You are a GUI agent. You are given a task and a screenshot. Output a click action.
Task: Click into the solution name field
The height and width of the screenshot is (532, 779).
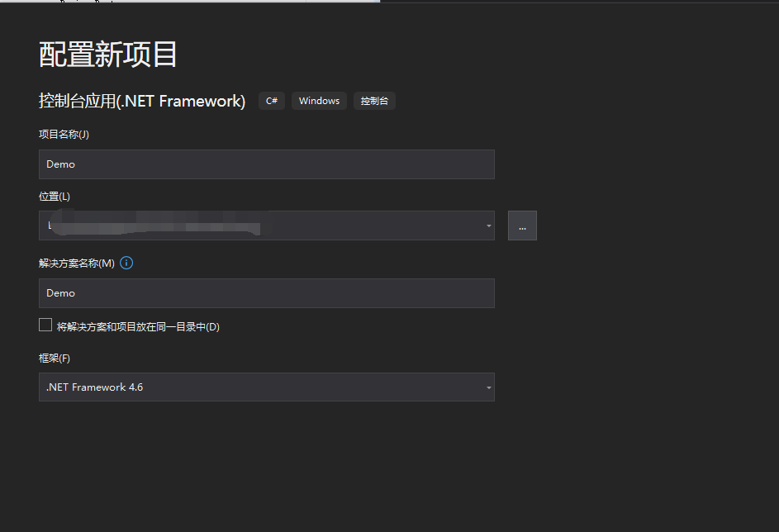tap(267, 293)
